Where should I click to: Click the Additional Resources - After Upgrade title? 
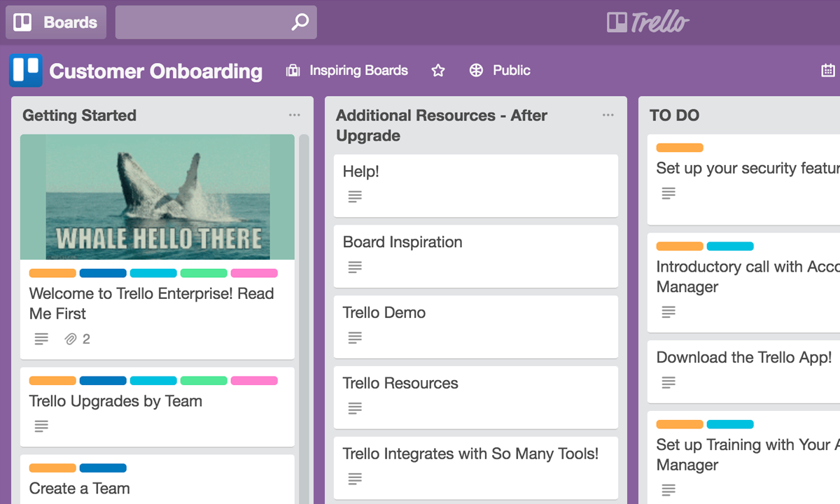pos(442,125)
